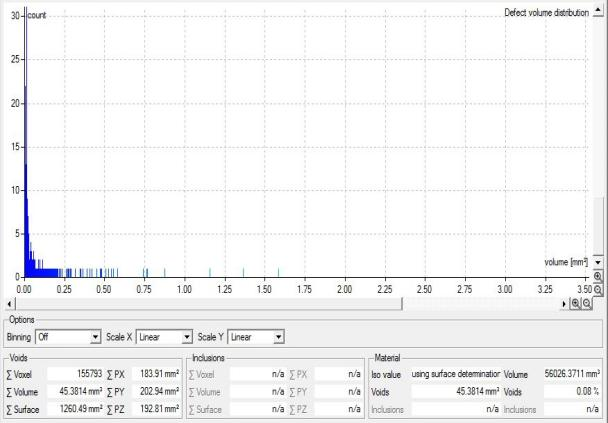Click the horizontal scrollbar right arrow
The width and height of the screenshot is (608, 423).
[564, 302]
